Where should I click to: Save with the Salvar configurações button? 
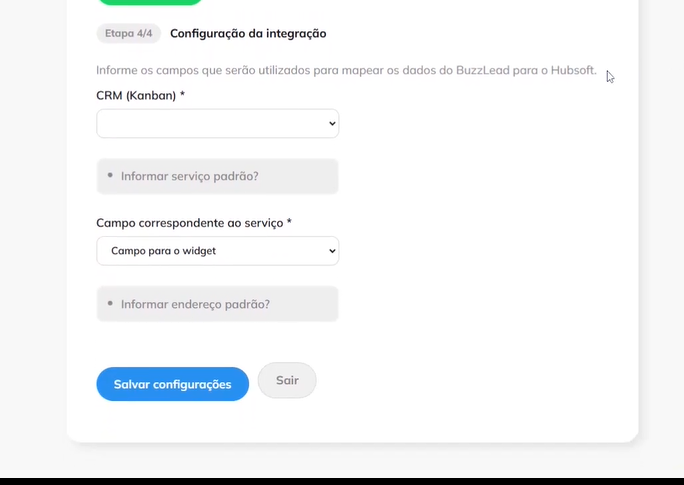pos(173,384)
